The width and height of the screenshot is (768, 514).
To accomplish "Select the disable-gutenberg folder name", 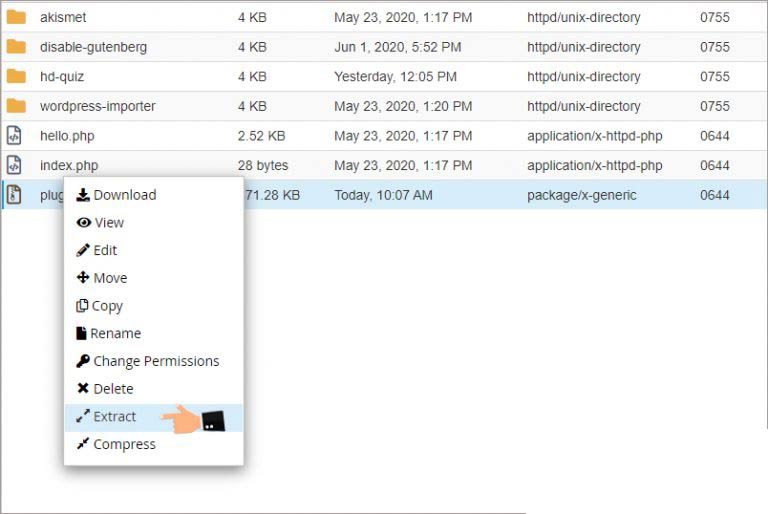I will click(x=93, y=47).
